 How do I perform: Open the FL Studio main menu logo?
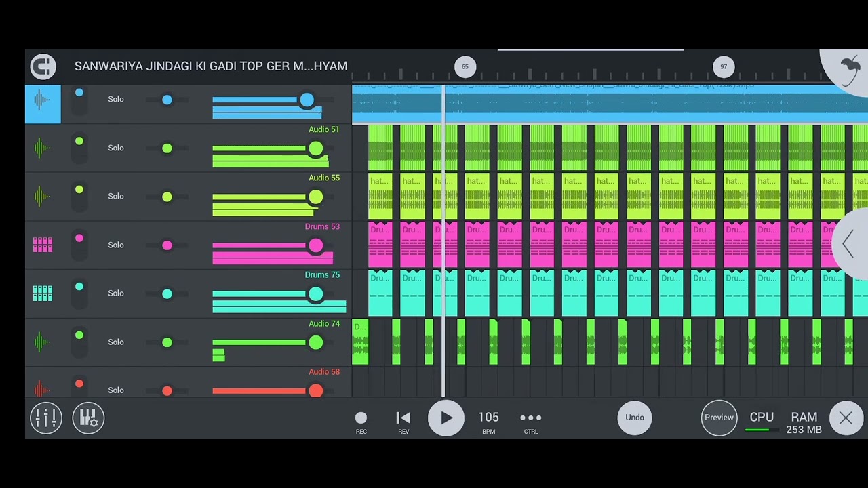[x=43, y=66]
